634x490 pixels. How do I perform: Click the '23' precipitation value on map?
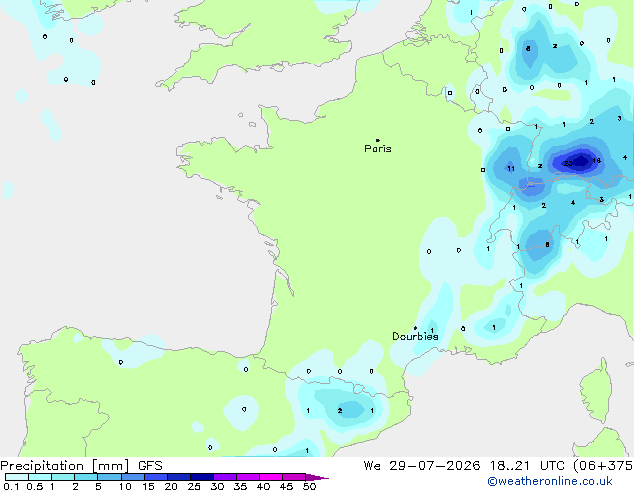[568, 163]
